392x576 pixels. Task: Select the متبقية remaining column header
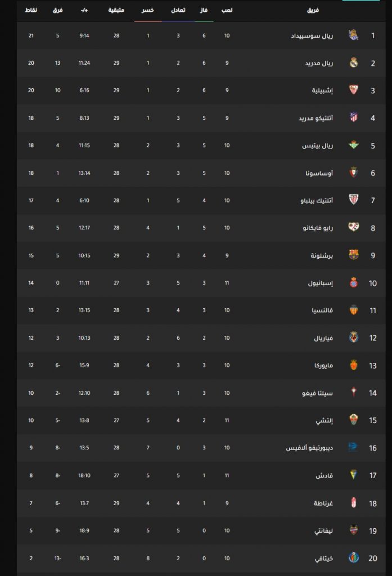[x=116, y=10]
